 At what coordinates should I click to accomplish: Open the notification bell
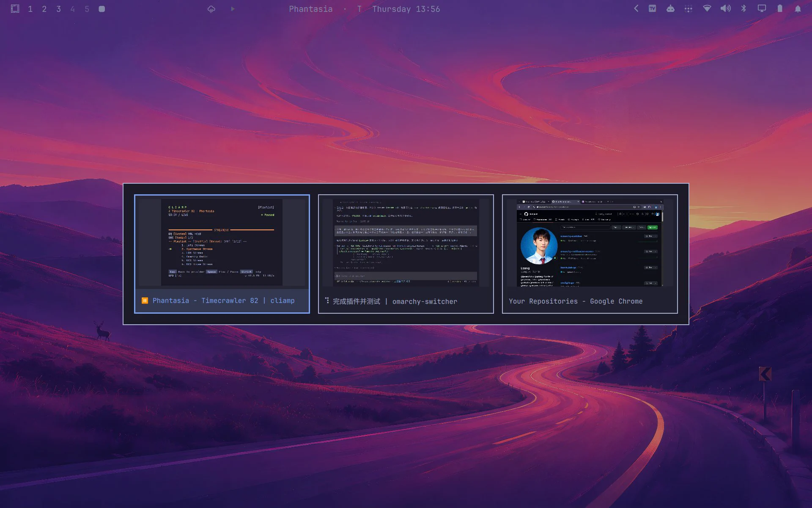tap(798, 8)
